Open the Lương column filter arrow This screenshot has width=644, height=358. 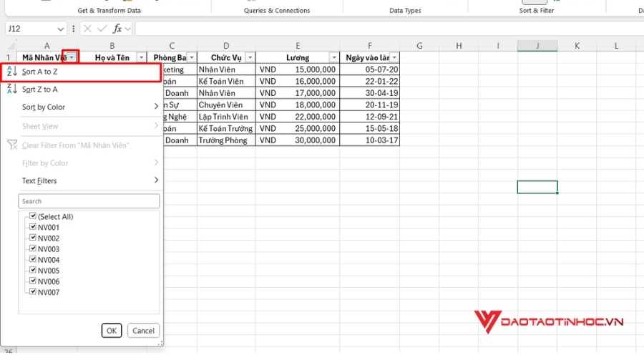coord(333,57)
